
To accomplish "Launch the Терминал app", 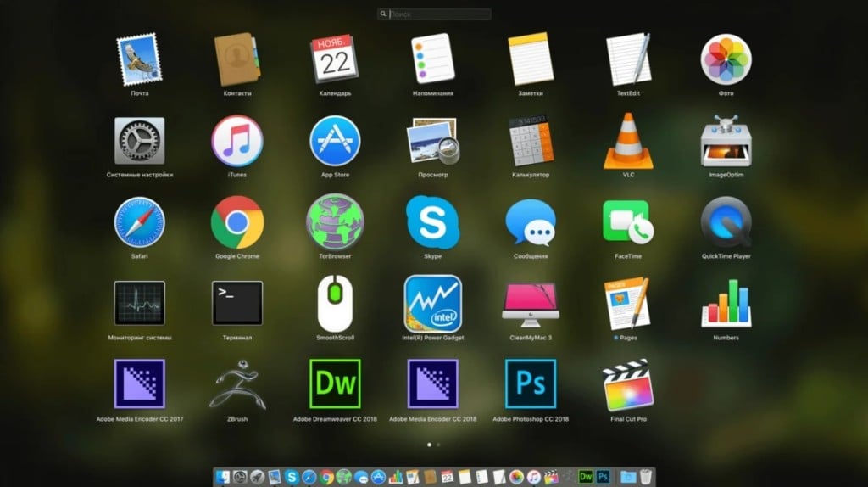I will tap(237, 303).
